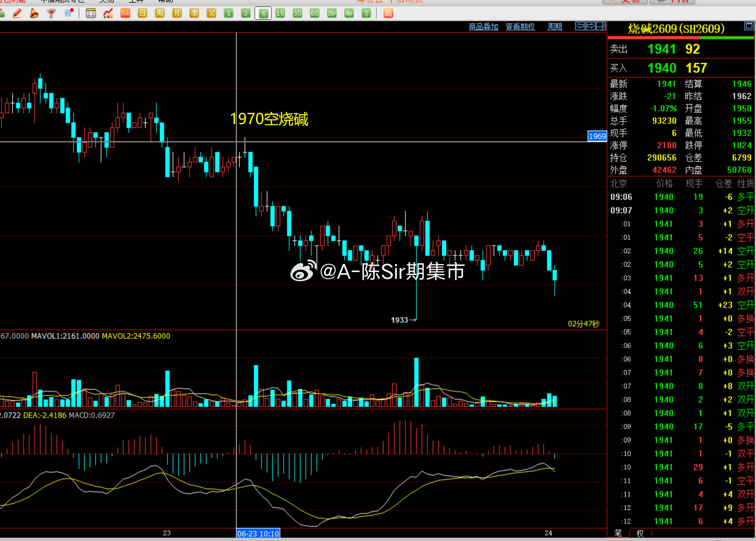The width and height of the screenshot is (756, 541).
Task: Click the 买入 buy price 1940
Action: tap(662, 68)
